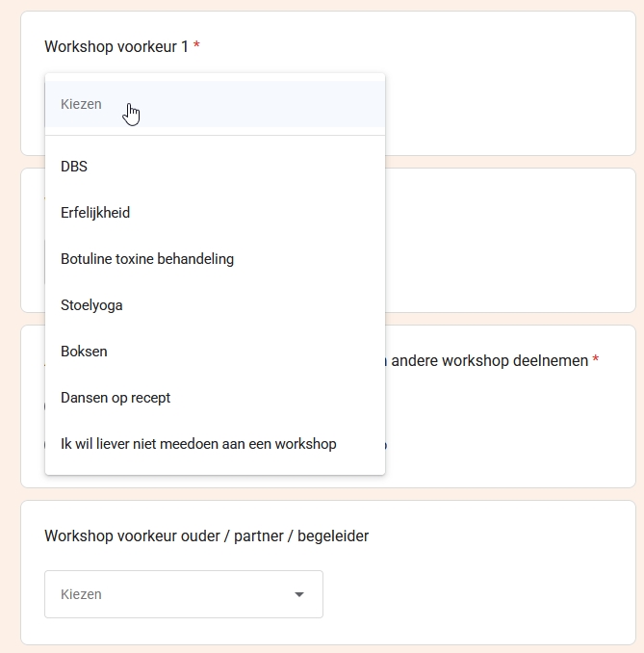The height and width of the screenshot is (653, 644).
Task: Select Dansen op recept option
Action: [x=116, y=398]
